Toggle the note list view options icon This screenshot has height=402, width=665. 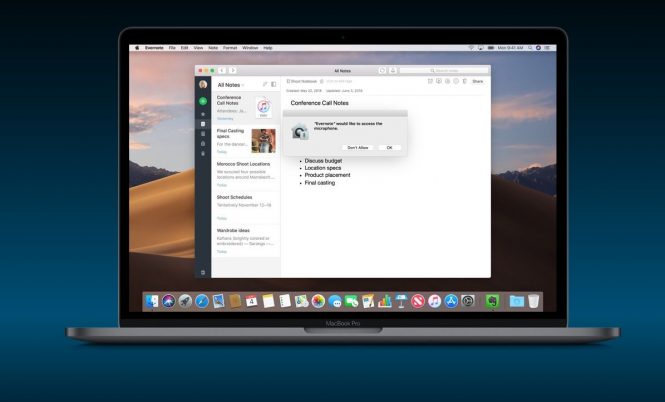274,85
